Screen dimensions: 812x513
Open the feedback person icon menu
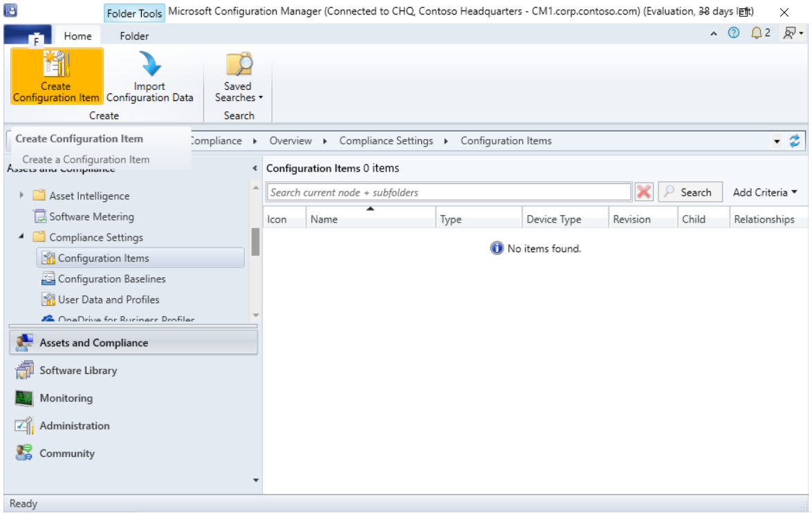point(793,33)
